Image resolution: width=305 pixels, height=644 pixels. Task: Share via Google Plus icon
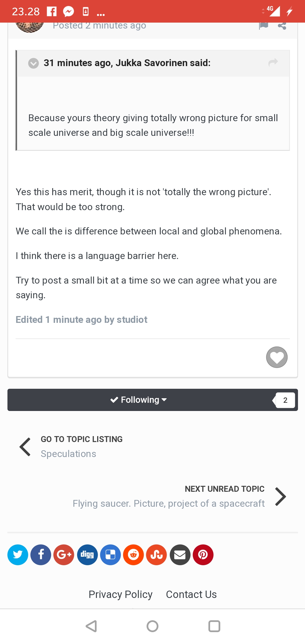[x=64, y=555]
